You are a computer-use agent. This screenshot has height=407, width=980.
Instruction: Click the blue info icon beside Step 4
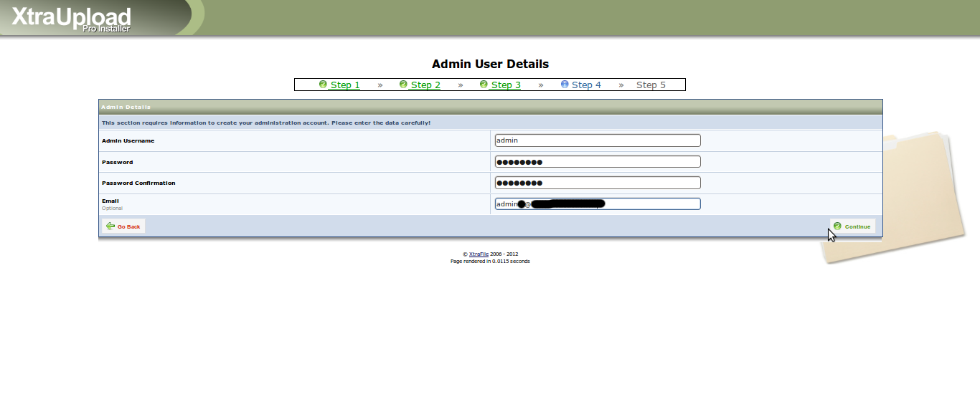coord(565,85)
